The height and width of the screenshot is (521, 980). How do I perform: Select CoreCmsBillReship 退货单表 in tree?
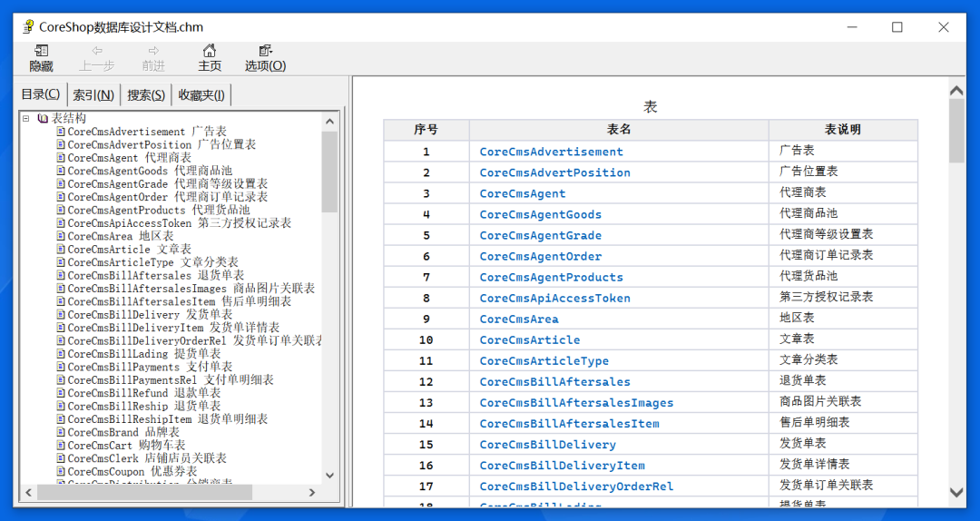[x=144, y=406]
